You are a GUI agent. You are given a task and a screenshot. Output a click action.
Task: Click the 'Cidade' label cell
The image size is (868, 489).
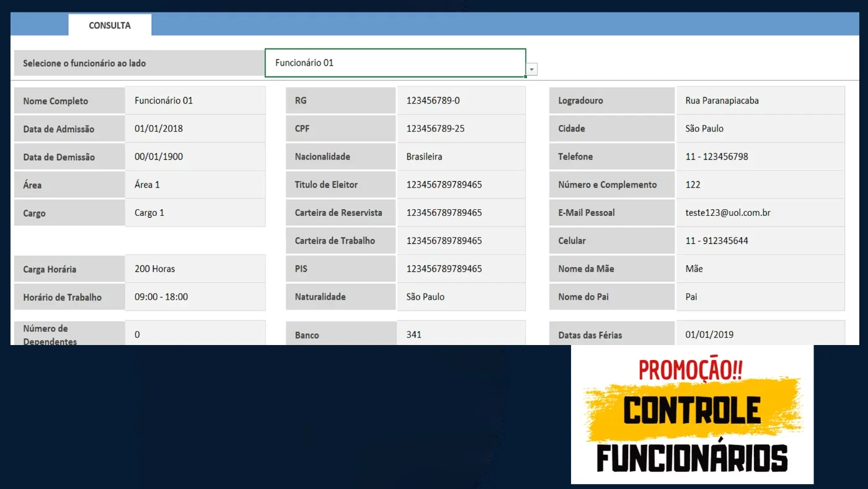pos(612,128)
